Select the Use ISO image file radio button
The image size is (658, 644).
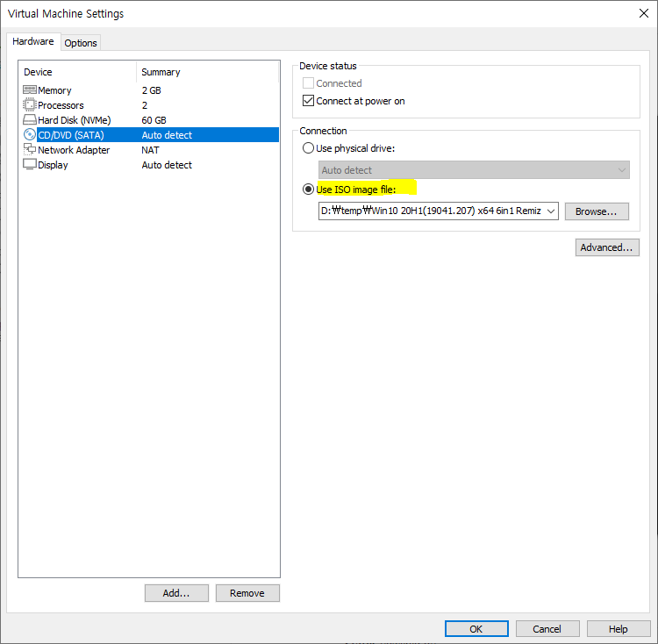(308, 190)
